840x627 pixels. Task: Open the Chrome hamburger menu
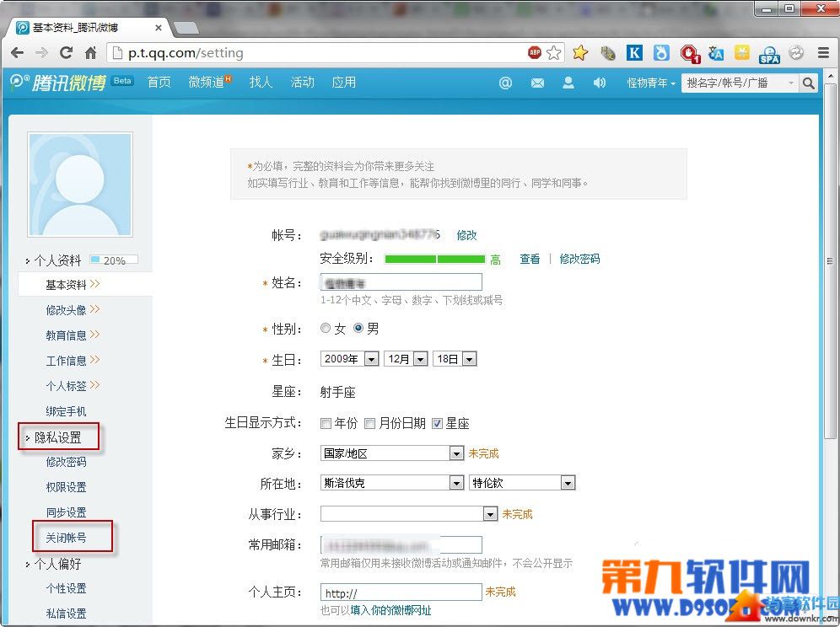click(x=823, y=53)
